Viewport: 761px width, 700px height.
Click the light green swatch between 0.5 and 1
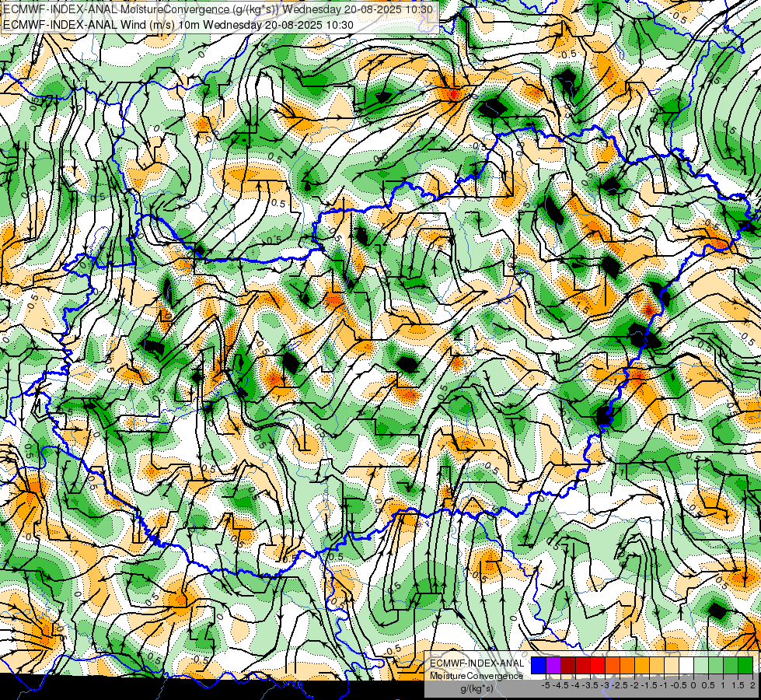point(716,666)
